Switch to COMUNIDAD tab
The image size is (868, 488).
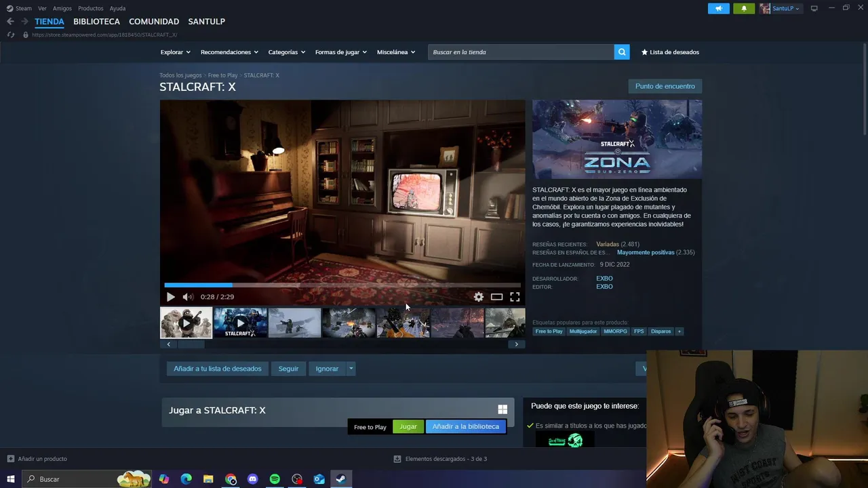pos(154,22)
